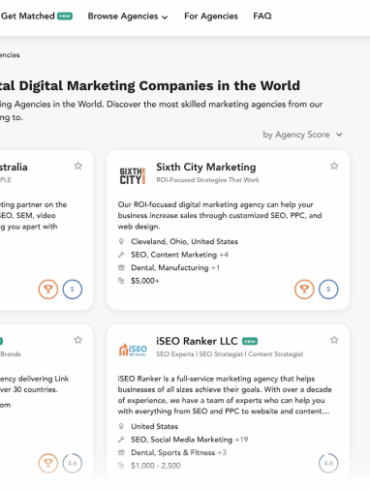Click the score 5 badge on Sixth City Marketing
Image resolution: width=370 pixels, height=490 pixels.
click(x=328, y=289)
